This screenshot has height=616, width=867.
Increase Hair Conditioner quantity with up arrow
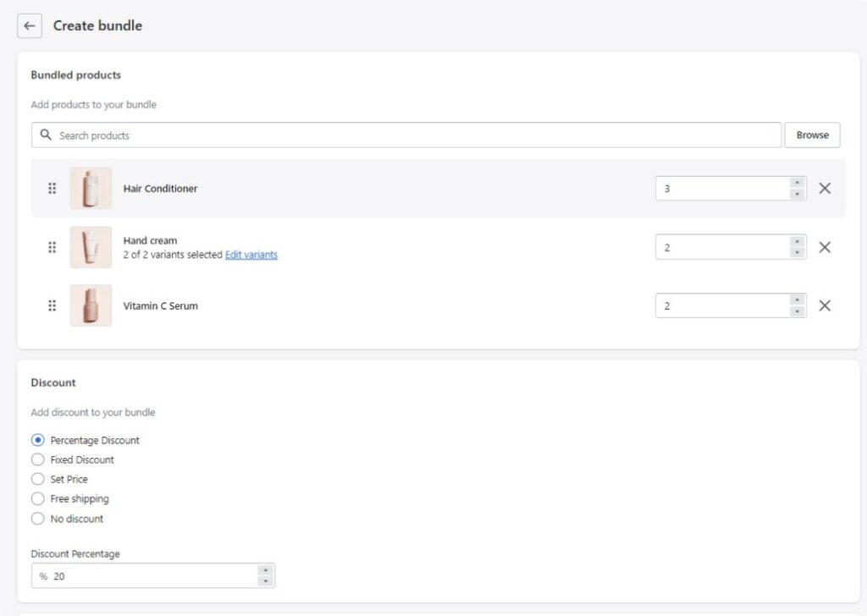(797, 183)
